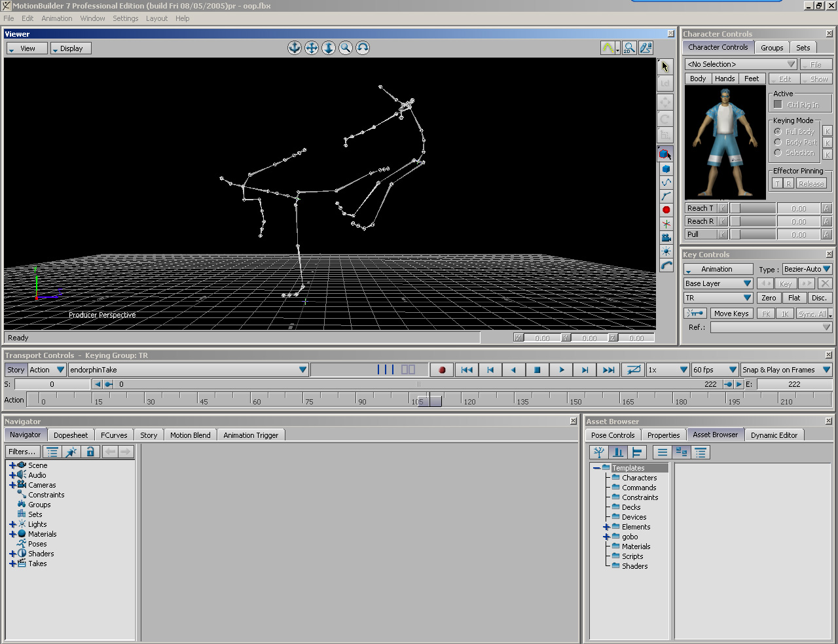Screen dimensions: 838x644
Task: Select the Orbit camera tool
Action: coord(363,48)
